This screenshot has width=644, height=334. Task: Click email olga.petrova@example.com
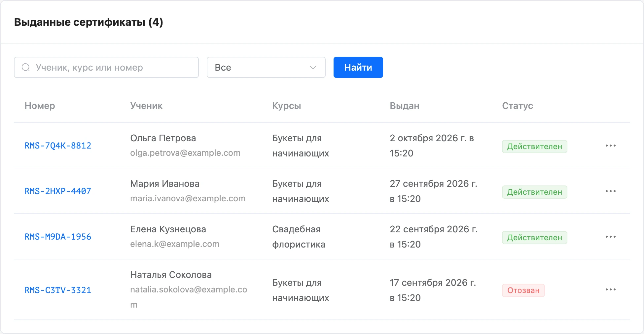point(185,153)
